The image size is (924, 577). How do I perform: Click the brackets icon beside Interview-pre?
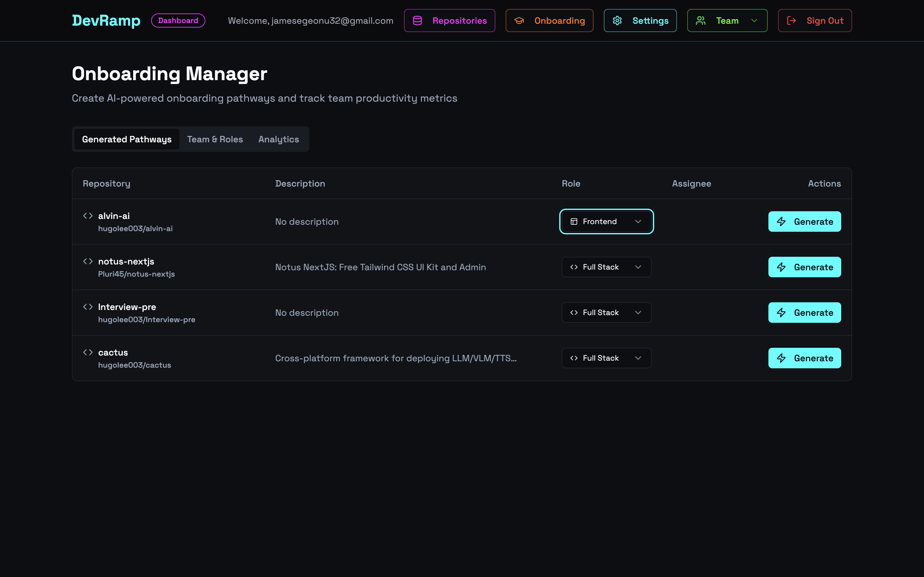coord(88,306)
